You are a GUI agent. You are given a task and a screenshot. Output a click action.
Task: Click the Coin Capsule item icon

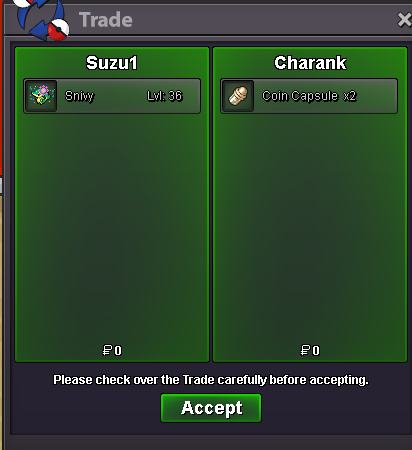tap(238, 96)
